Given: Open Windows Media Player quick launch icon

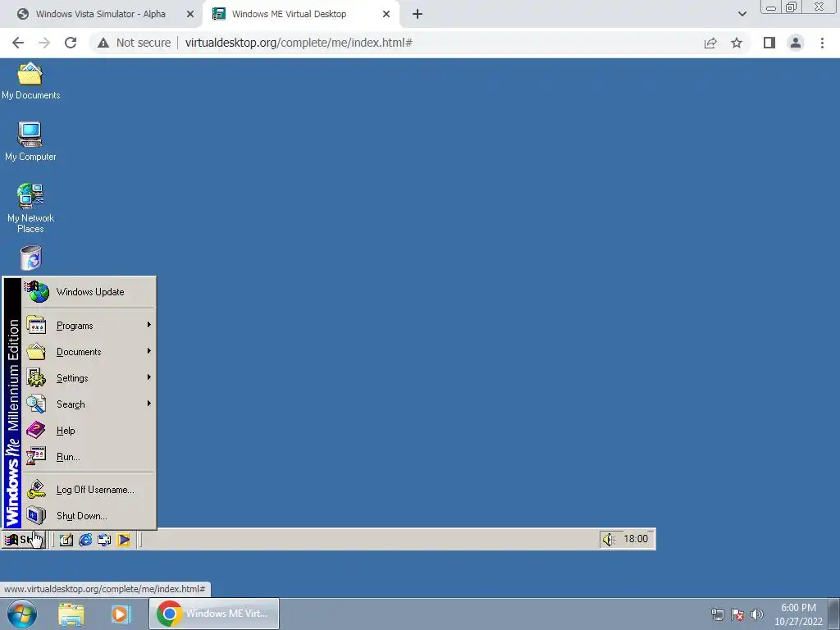Looking at the screenshot, I should [x=123, y=540].
